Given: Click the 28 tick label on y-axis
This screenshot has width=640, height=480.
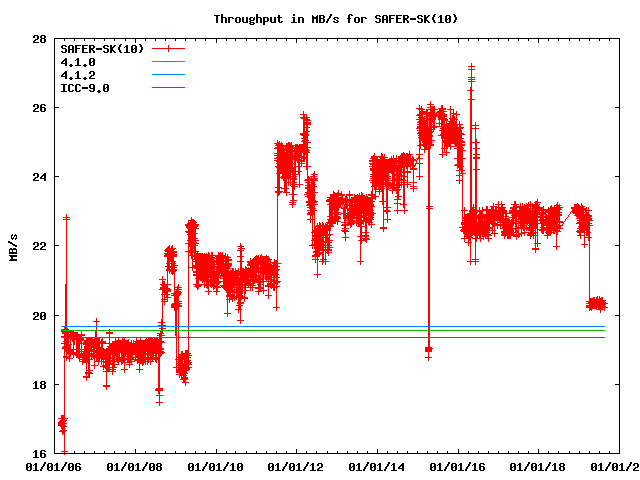Looking at the screenshot, I should (x=38, y=39).
